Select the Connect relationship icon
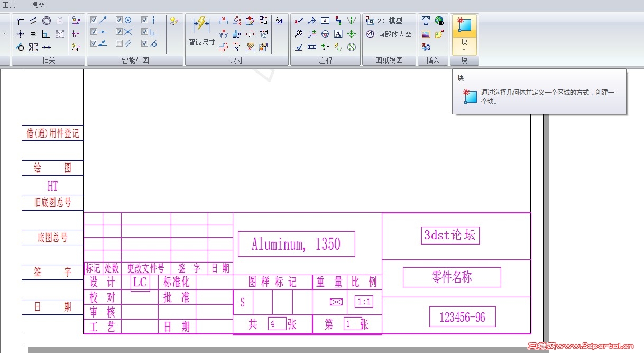644x353 pixels. (x=20, y=21)
